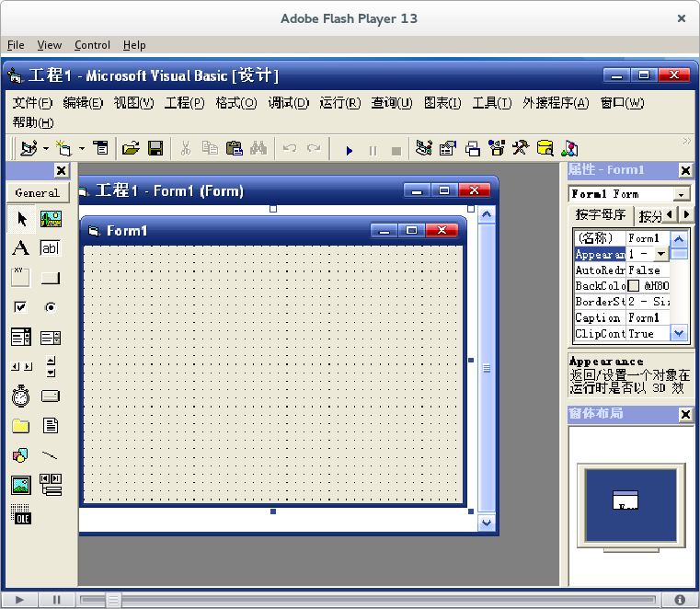Open the 工程(P) menu
Viewport: 700px width, 609px height.
(184, 103)
